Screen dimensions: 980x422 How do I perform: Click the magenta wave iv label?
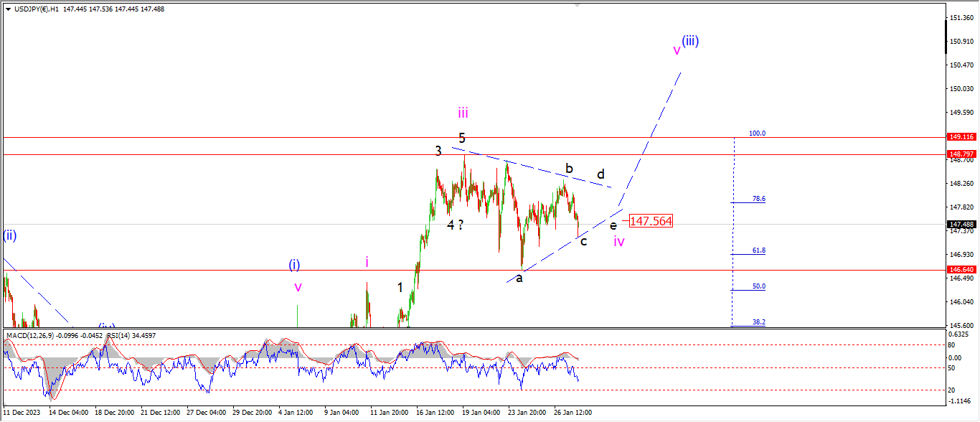619,241
